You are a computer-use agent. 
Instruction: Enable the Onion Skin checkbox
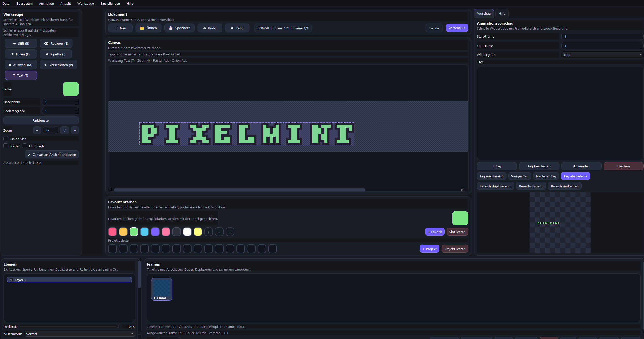[6, 139]
